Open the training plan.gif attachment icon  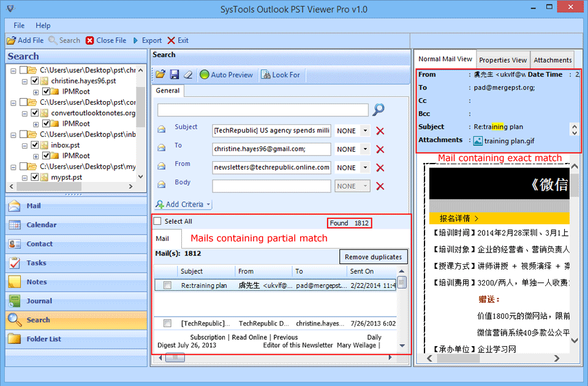click(x=478, y=141)
